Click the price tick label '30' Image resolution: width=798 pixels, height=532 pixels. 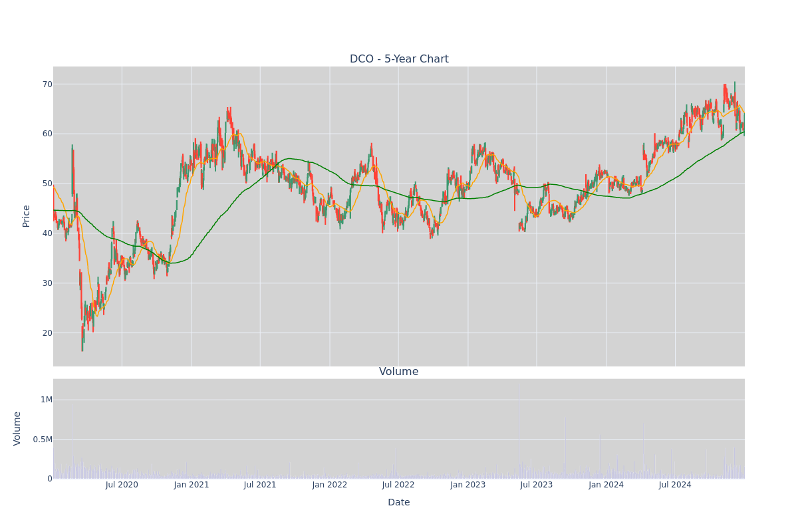(47, 283)
